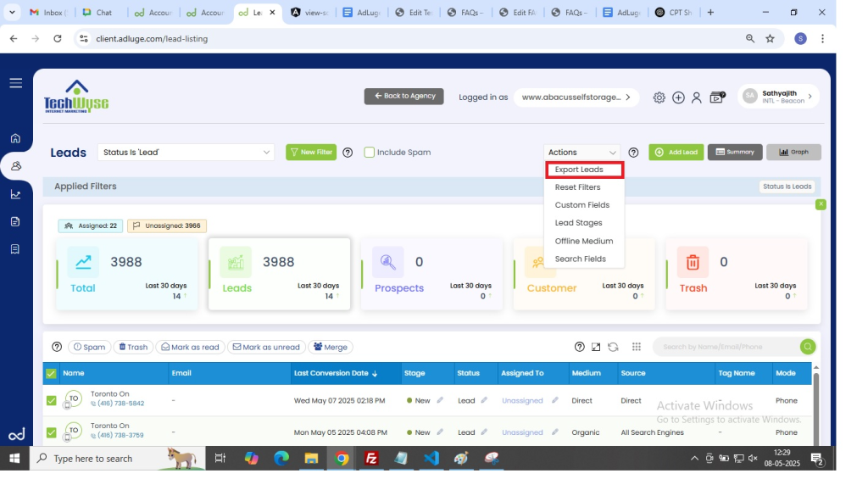Open the column grid selector icon
This screenshot has height=479, width=868.
(x=637, y=347)
